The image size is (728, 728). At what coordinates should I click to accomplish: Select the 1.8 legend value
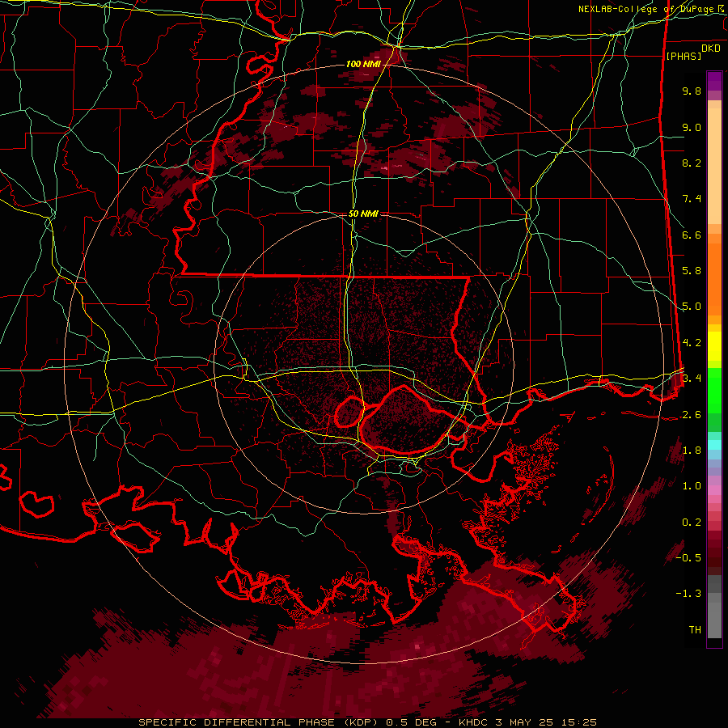[x=692, y=451]
